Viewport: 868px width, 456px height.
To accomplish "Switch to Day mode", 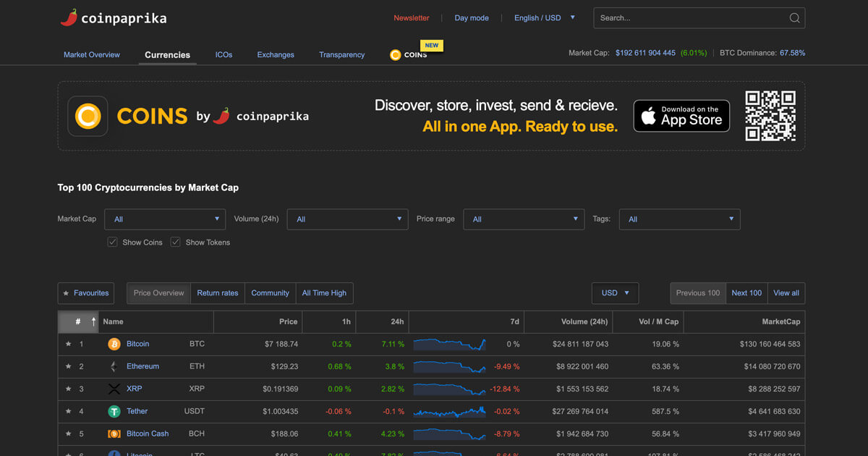I will tap(472, 18).
